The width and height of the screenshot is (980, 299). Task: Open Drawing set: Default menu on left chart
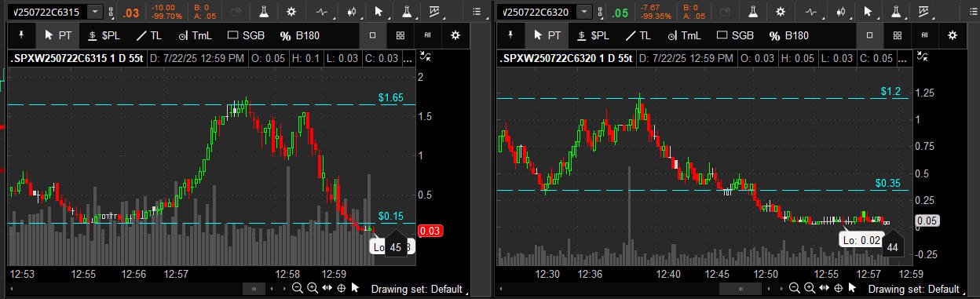pyautogui.click(x=416, y=289)
